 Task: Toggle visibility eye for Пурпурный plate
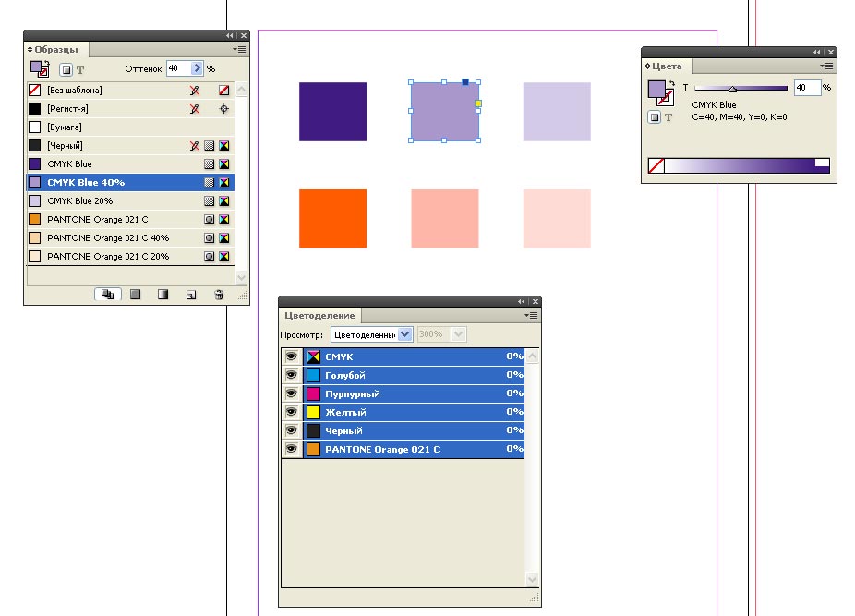(292, 394)
